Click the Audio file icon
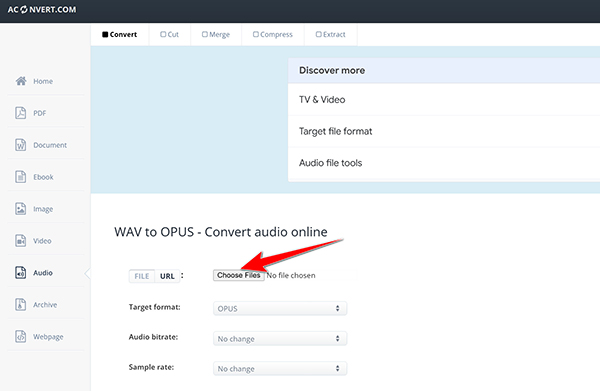600x391 pixels. (x=21, y=273)
